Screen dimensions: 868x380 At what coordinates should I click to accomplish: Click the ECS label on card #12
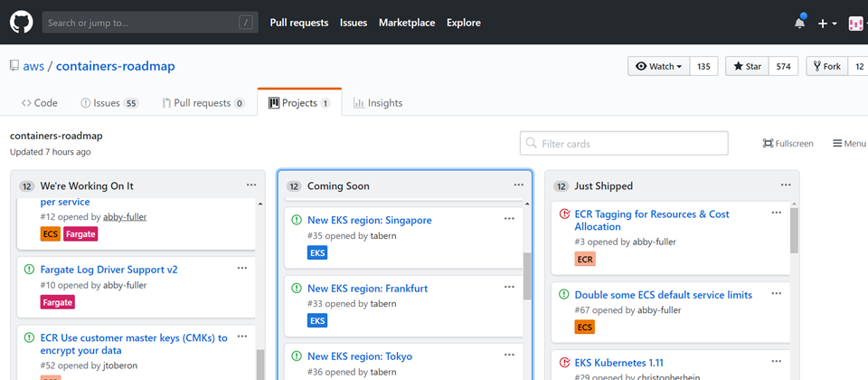(x=51, y=234)
